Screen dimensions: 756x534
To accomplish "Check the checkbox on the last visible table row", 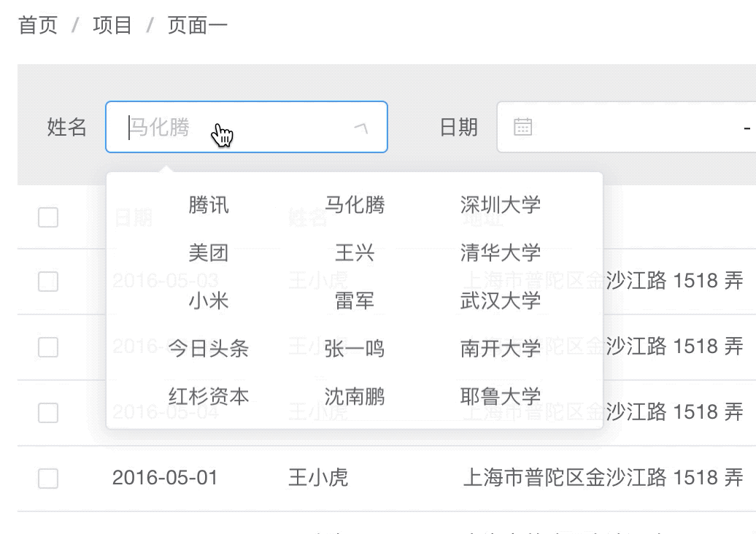I will click(x=47, y=478).
